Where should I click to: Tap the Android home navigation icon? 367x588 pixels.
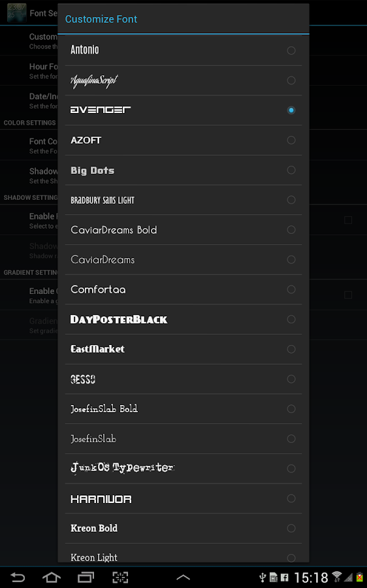coord(52,577)
